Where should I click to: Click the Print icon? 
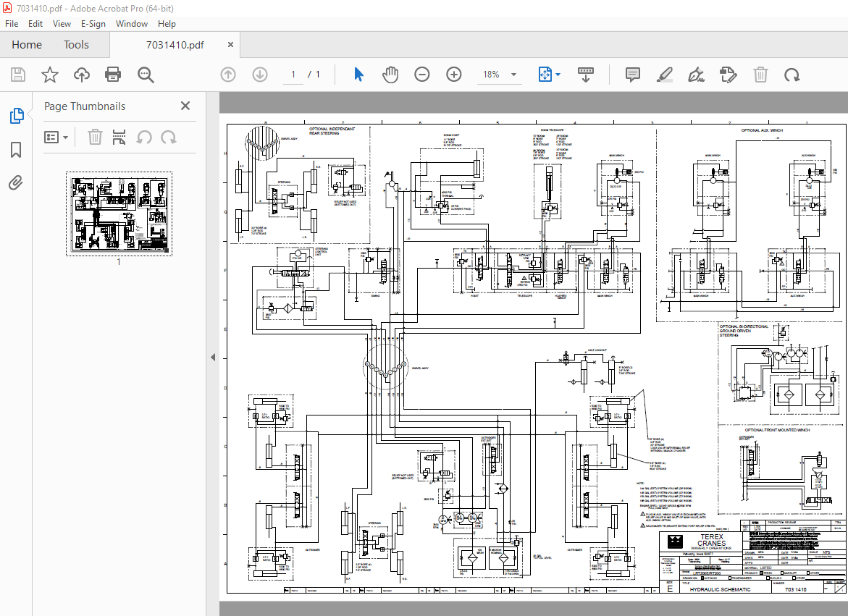pyautogui.click(x=113, y=75)
